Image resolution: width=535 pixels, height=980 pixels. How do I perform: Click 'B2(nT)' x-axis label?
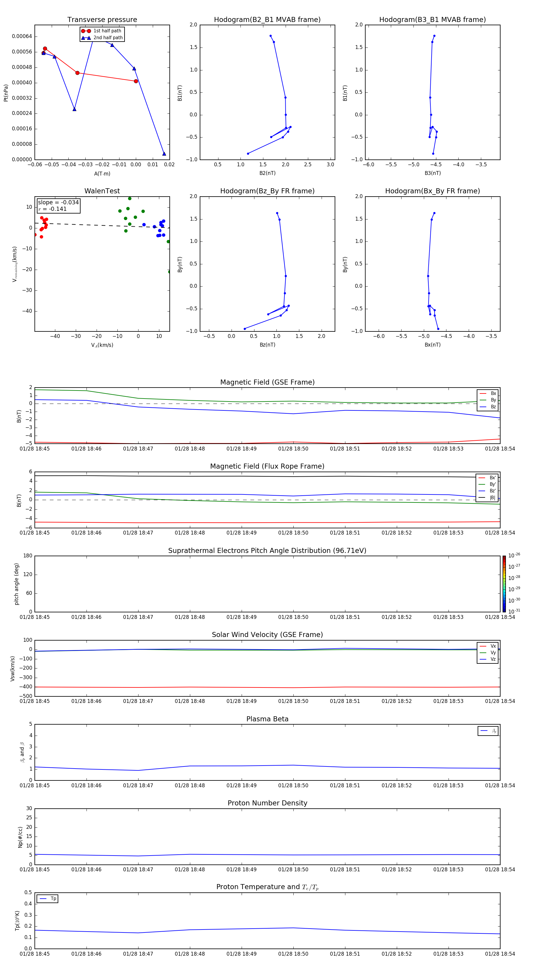[267, 173]
